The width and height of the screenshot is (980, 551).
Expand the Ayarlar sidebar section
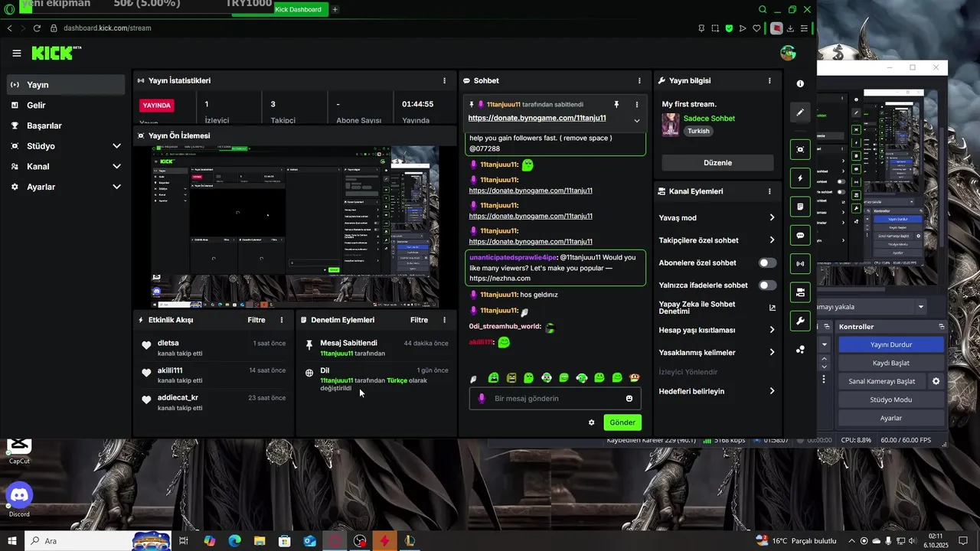coord(116,187)
